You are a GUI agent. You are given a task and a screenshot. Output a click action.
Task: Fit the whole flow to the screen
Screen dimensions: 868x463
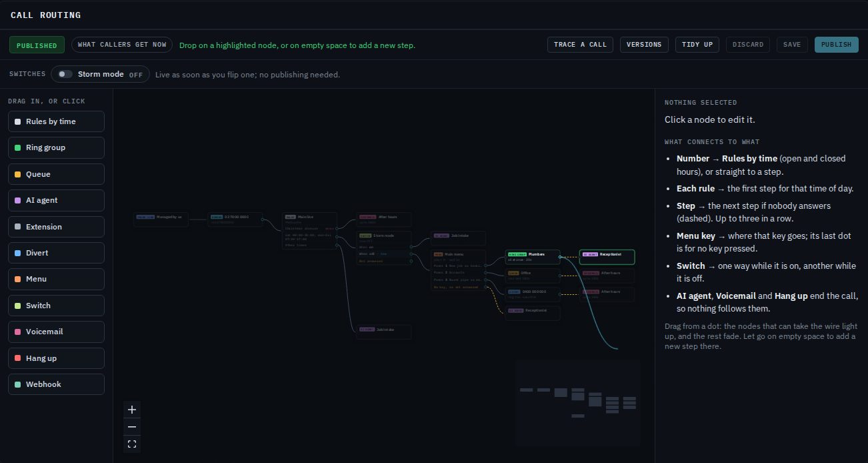[x=132, y=444]
